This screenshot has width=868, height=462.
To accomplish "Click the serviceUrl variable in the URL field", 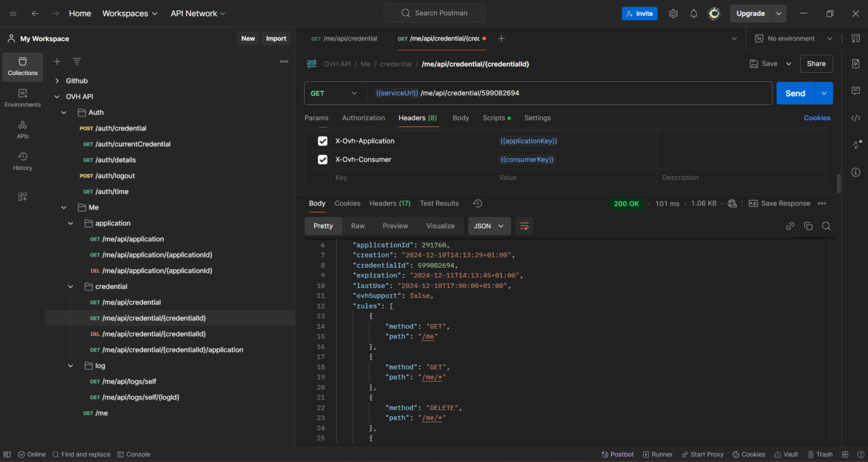I will pos(397,93).
